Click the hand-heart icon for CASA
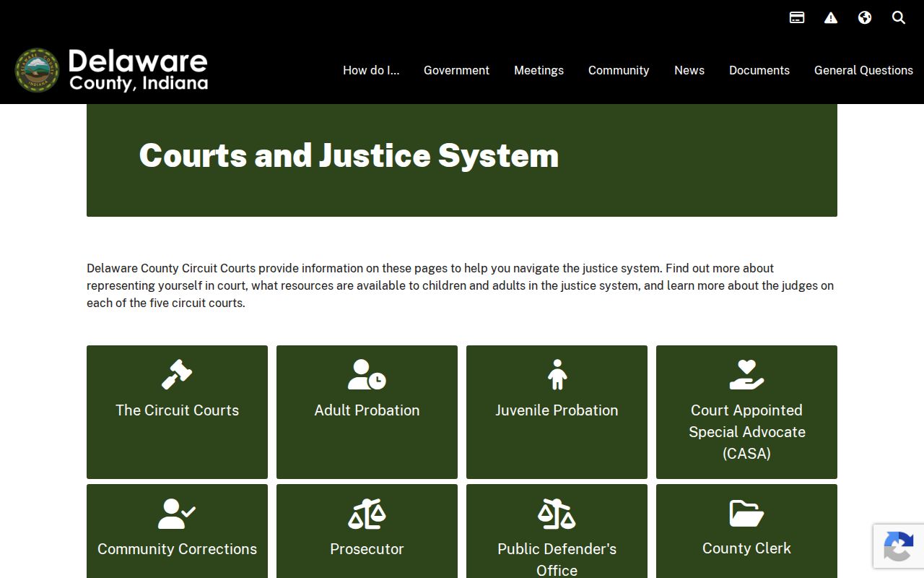Image resolution: width=924 pixels, height=578 pixels. point(746,375)
